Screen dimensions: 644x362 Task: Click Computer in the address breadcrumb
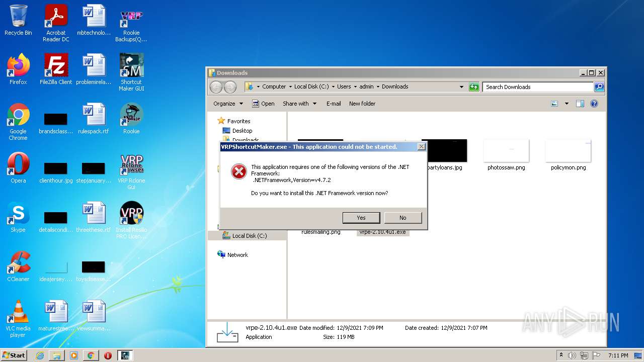(x=274, y=86)
